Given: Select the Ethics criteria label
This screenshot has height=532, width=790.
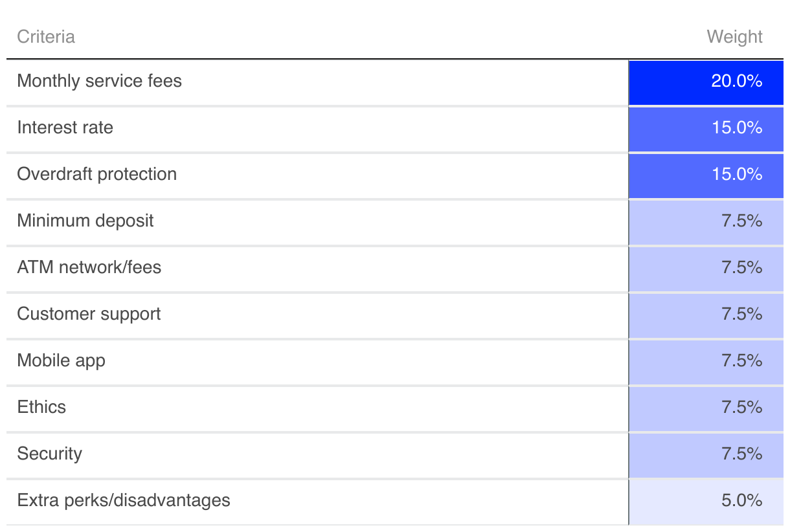Looking at the screenshot, I should (x=42, y=407).
